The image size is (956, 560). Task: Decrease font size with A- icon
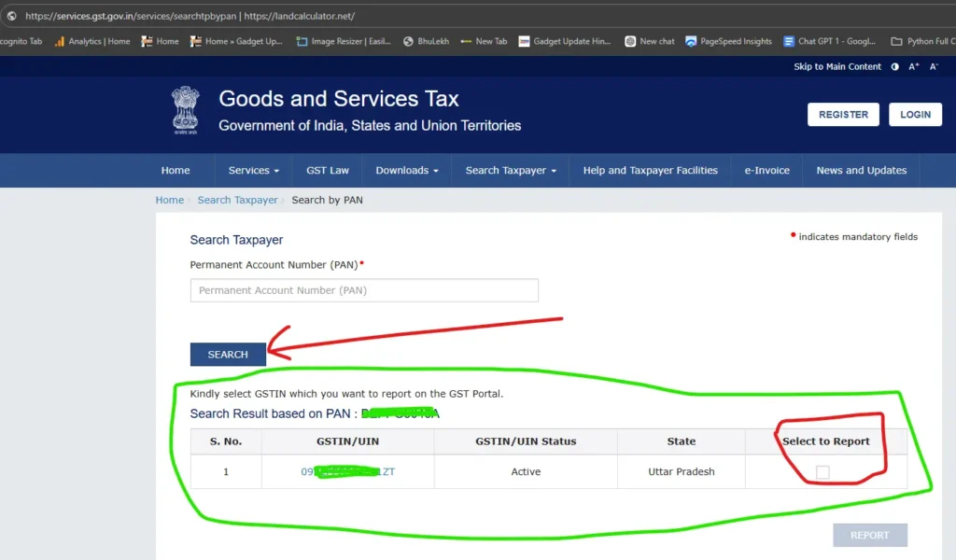[934, 66]
